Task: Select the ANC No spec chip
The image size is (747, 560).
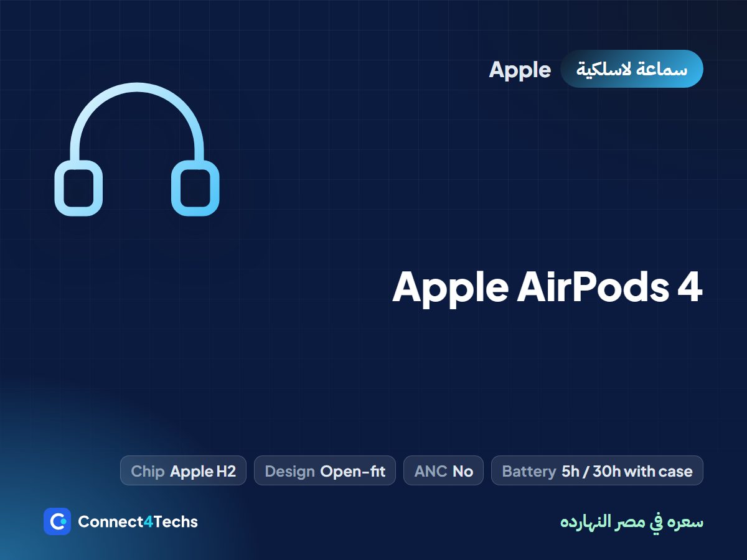Action: pyautogui.click(x=443, y=470)
